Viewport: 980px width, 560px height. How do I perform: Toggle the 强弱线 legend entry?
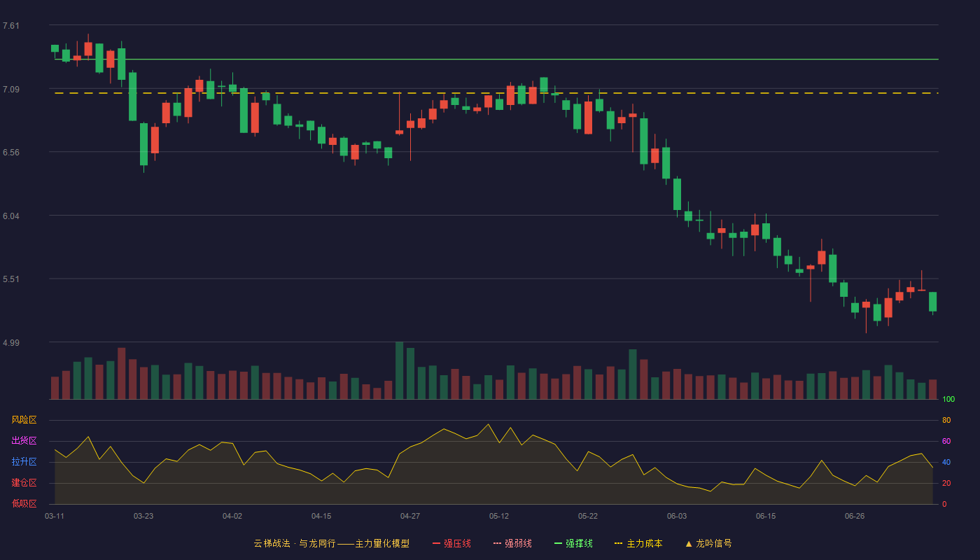click(512, 543)
